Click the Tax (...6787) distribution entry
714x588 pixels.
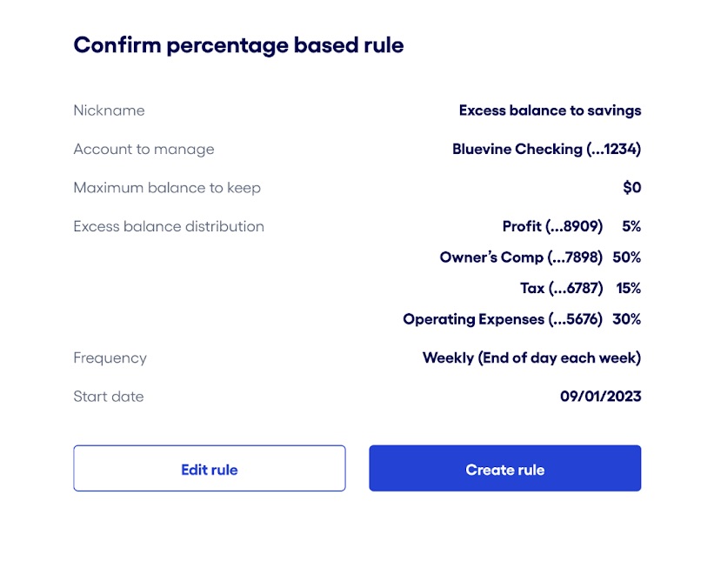tap(564, 288)
